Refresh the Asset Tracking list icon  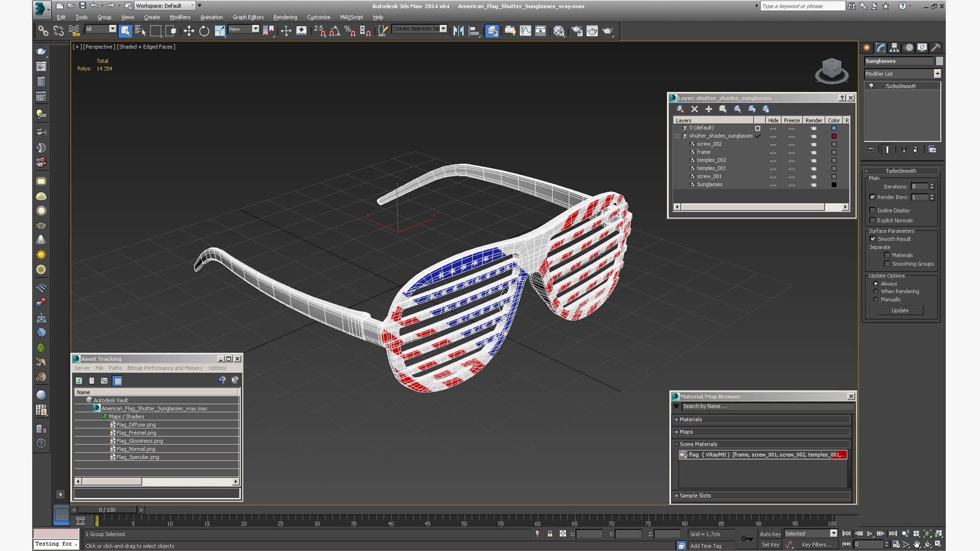tap(79, 381)
